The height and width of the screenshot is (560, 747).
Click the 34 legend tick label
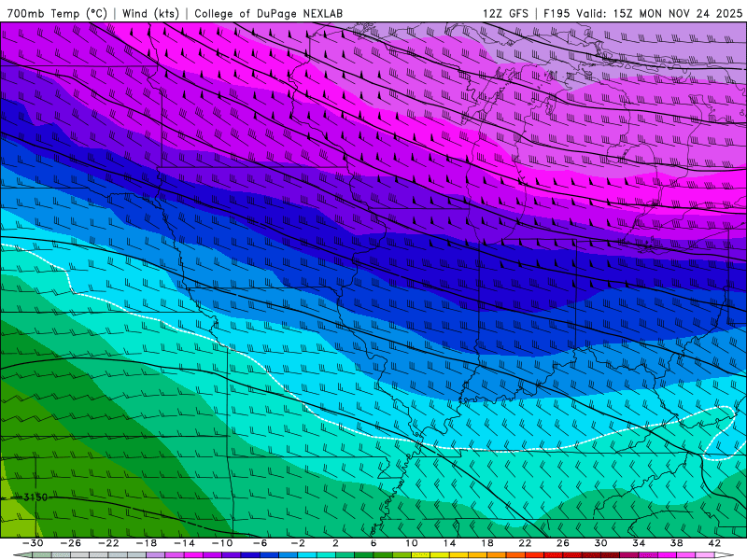pyautogui.click(x=639, y=543)
